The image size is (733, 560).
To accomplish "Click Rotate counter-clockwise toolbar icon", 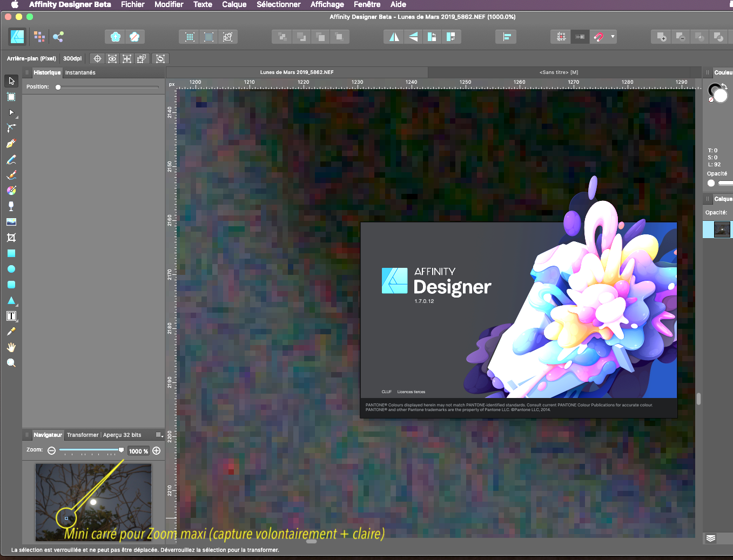I will pyautogui.click(x=432, y=37).
